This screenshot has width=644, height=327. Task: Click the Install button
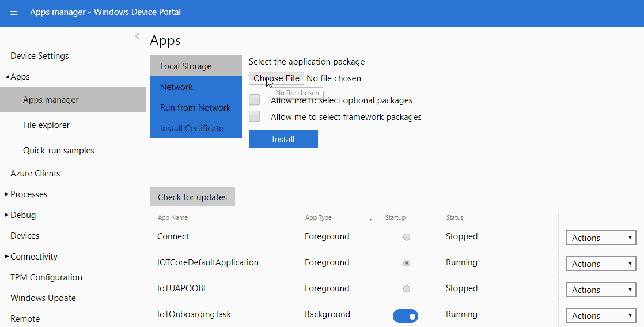pos(283,139)
